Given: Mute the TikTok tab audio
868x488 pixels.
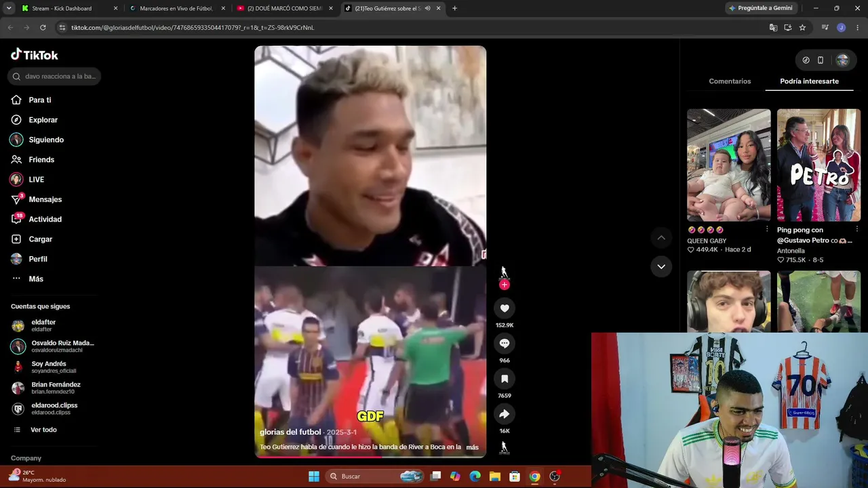Looking at the screenshot, I should 427,8.
